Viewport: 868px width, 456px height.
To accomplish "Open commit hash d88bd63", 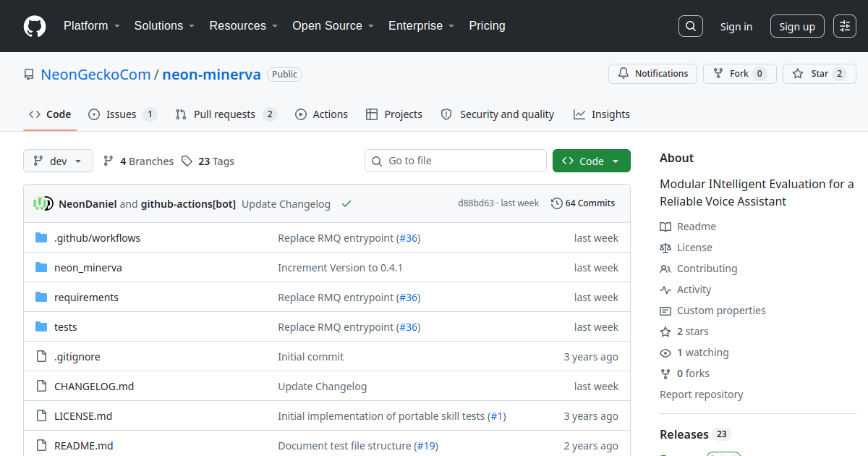I will 476,203.
